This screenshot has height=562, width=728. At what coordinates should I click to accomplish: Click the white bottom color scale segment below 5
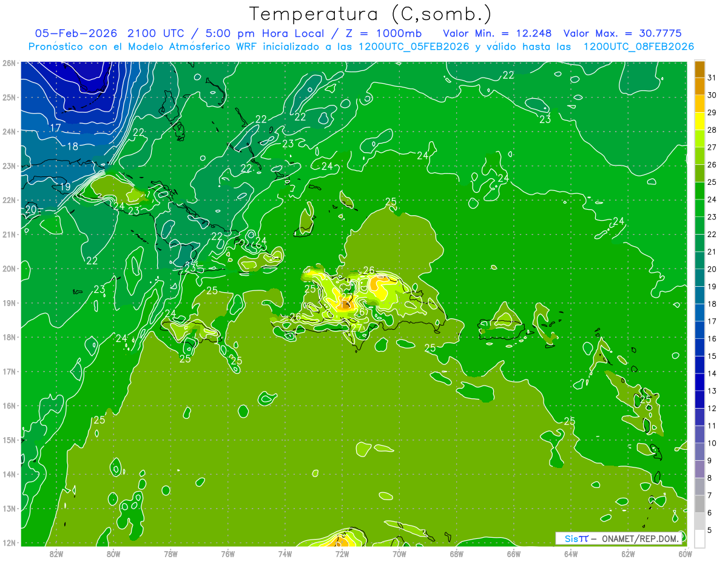click(x=699, y=538)
